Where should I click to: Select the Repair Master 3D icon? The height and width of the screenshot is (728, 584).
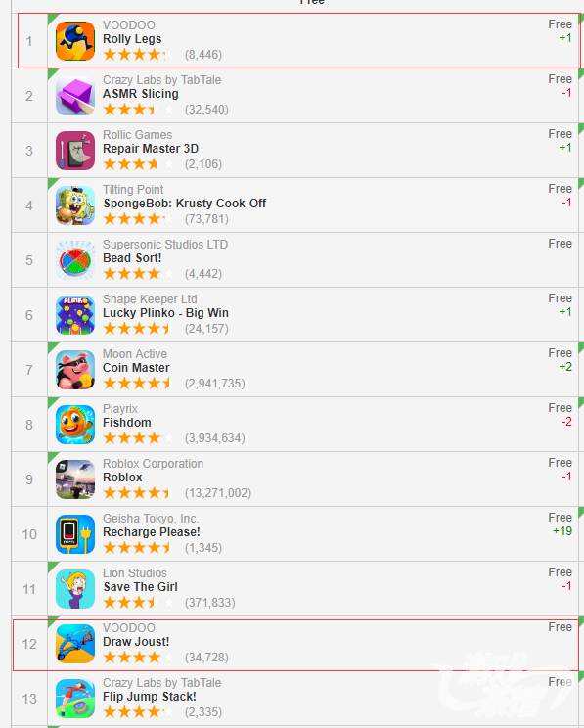tap(75, 151)
